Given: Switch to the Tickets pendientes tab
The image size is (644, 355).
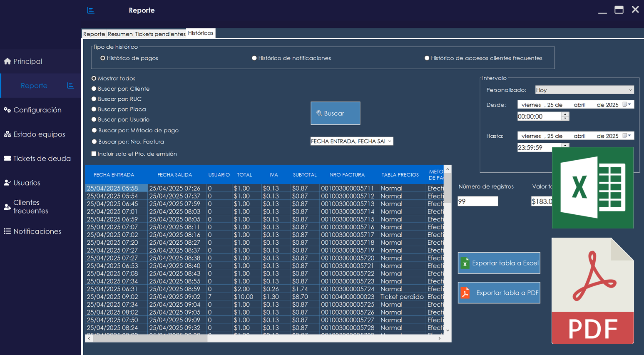Looking at the screenshot, I should click(x=160, y=34).
